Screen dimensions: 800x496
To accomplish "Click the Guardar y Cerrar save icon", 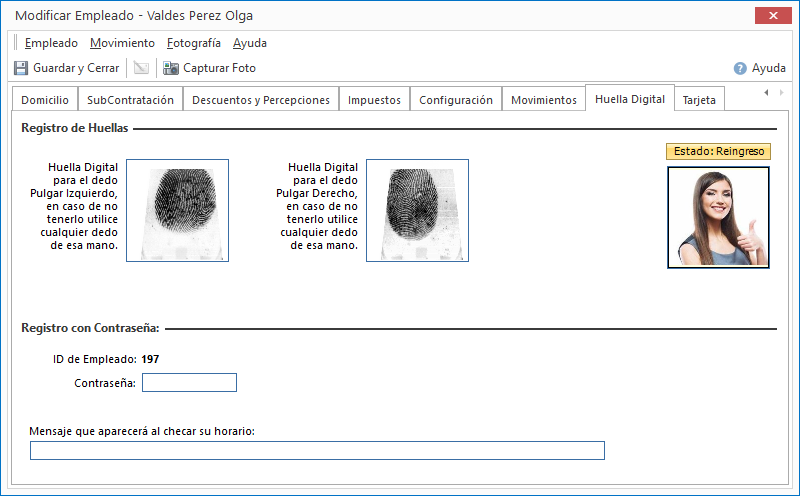I will [21, 68].
